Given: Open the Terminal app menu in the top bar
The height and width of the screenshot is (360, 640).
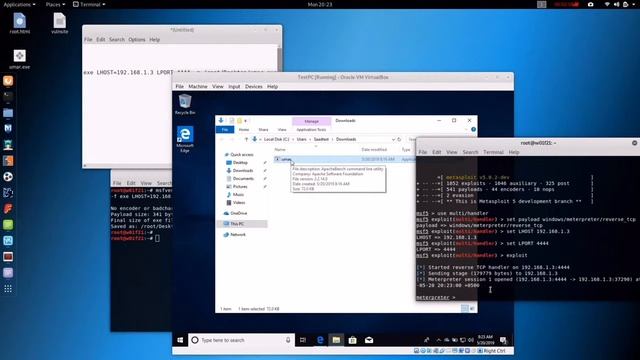Looking at the screenshot, I should (x=89, y=4).
